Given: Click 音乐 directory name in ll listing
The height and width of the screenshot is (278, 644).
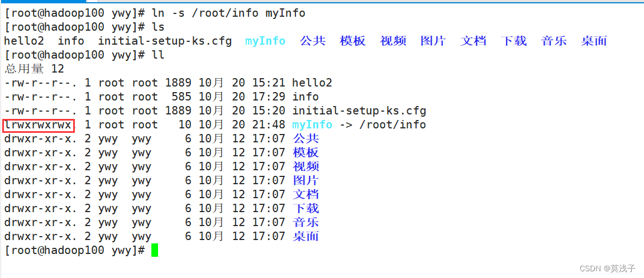Looking at the screenshot, I should 306,222.
